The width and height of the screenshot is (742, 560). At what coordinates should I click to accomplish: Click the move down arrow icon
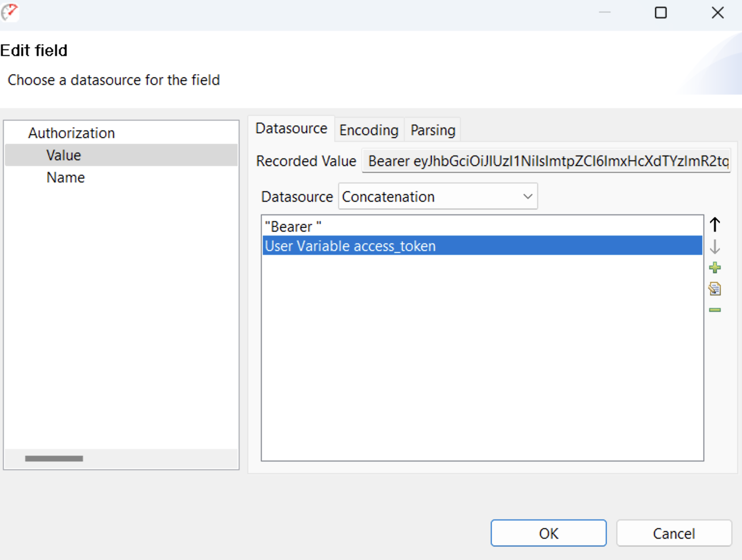click(715, 246)
